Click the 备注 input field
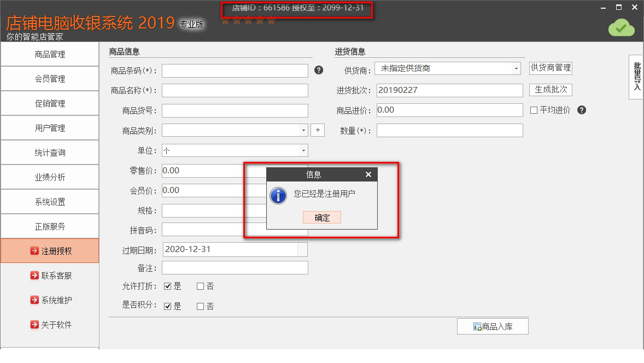Screen dimensions: 644x363 (x=235, y=268)
